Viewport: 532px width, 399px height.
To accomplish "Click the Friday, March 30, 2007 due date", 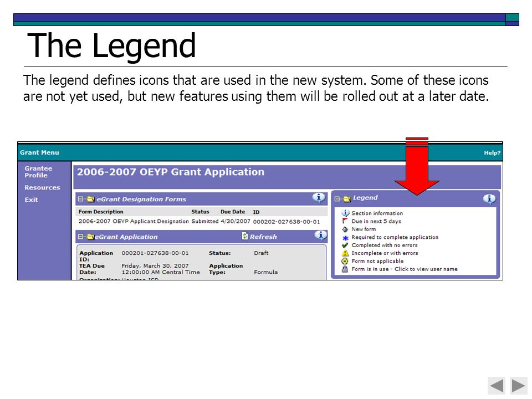I will (x=155, y=265).
